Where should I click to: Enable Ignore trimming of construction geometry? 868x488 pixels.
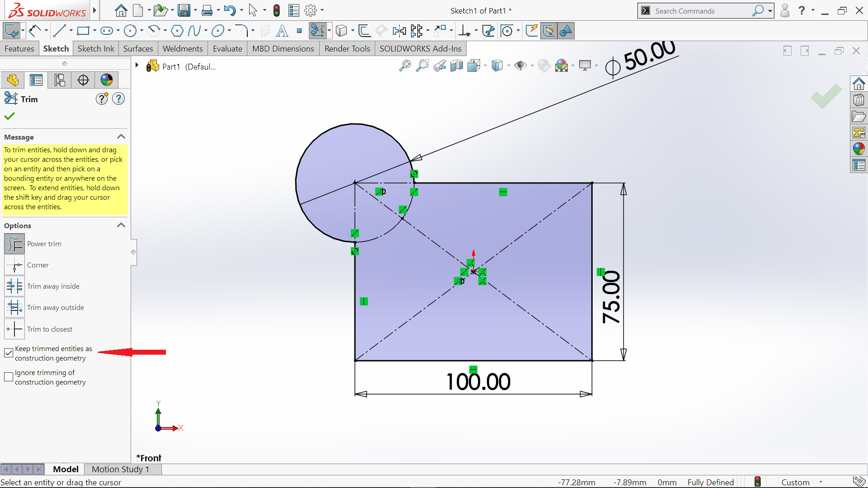[x=9, y=377]
